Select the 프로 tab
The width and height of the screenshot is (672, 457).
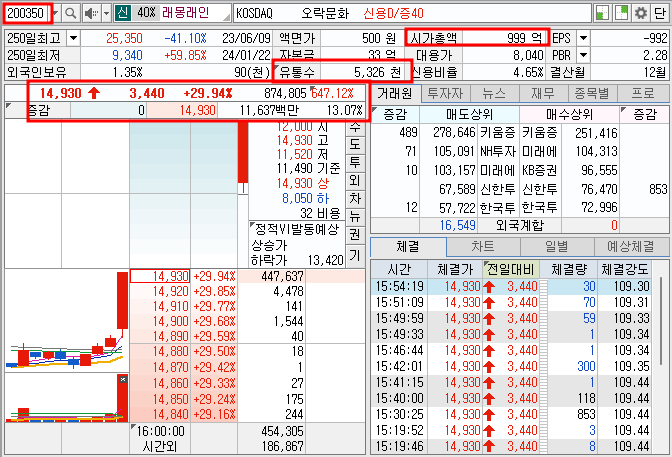pos(643,93)
